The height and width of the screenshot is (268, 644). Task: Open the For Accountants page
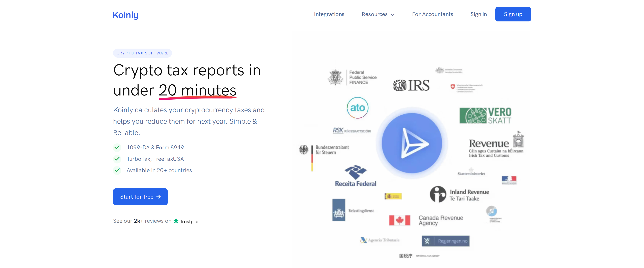pyautogui.click(x=432, y=14)
